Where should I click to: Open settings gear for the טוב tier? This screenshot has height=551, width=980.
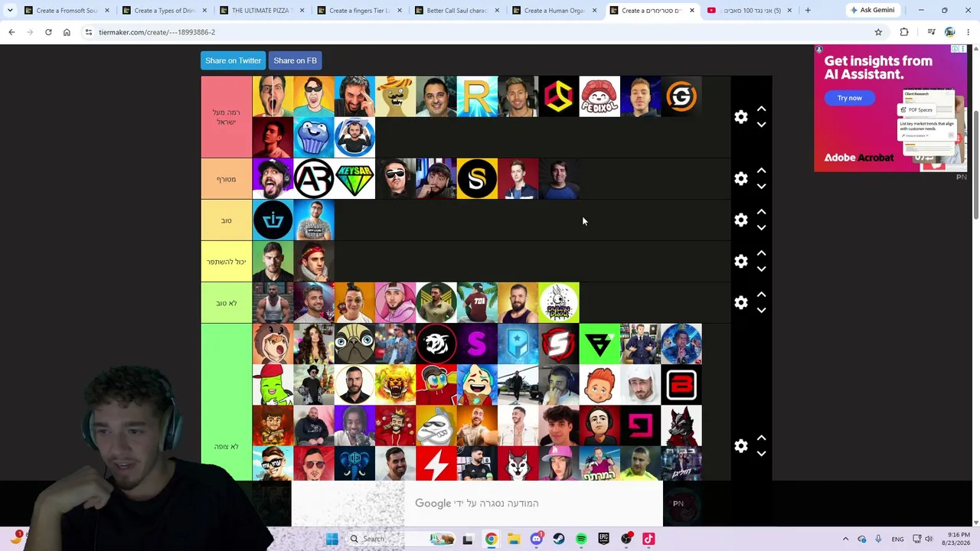(x=740, y=220)
